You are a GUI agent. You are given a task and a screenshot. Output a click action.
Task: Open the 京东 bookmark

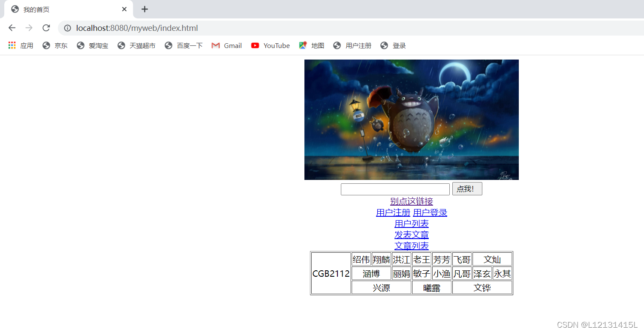click(55, 45)
